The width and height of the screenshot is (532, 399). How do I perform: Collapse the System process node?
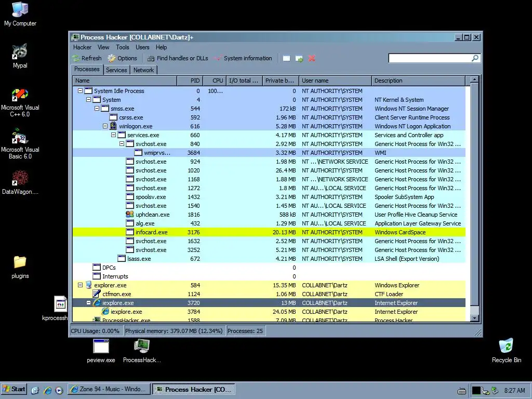pos(88,99)
